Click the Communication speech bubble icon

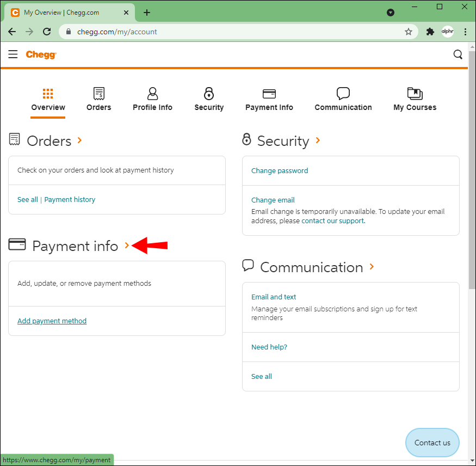click(x=248, y=266)
